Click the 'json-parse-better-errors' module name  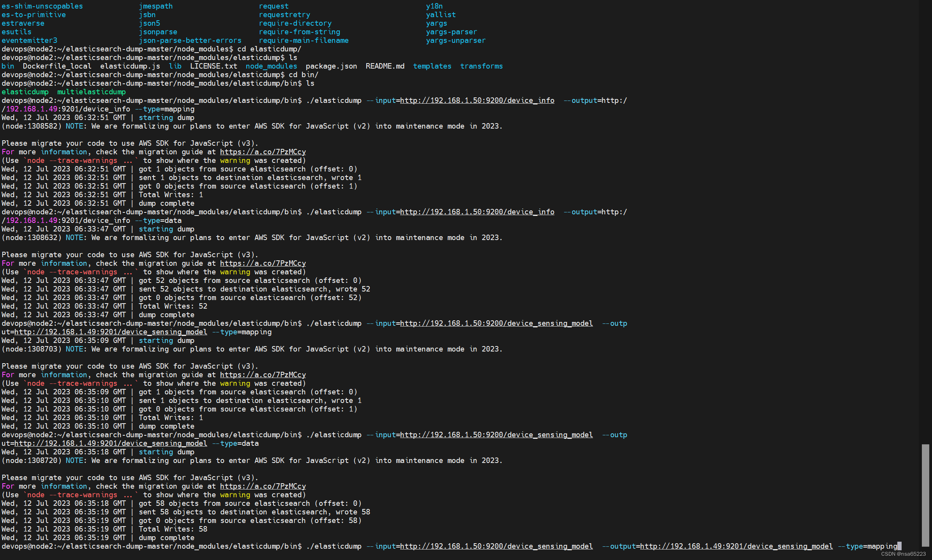click(x=190, y=41)
